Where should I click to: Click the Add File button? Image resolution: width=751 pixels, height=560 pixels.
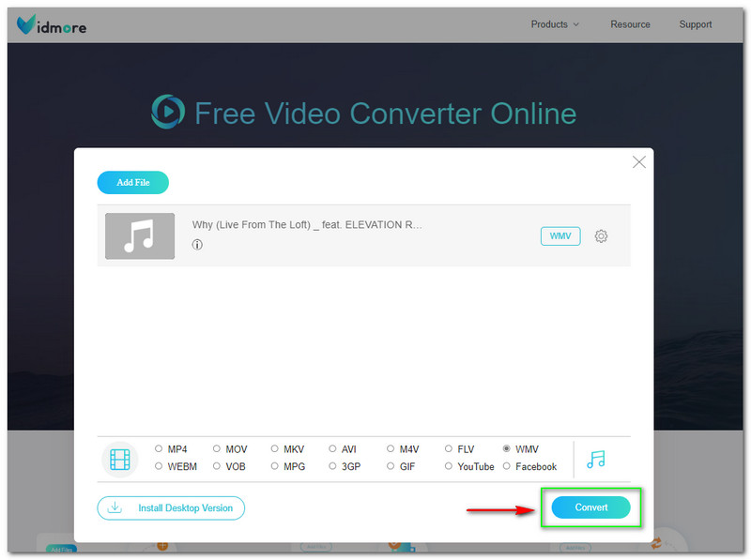pos(132,182)
